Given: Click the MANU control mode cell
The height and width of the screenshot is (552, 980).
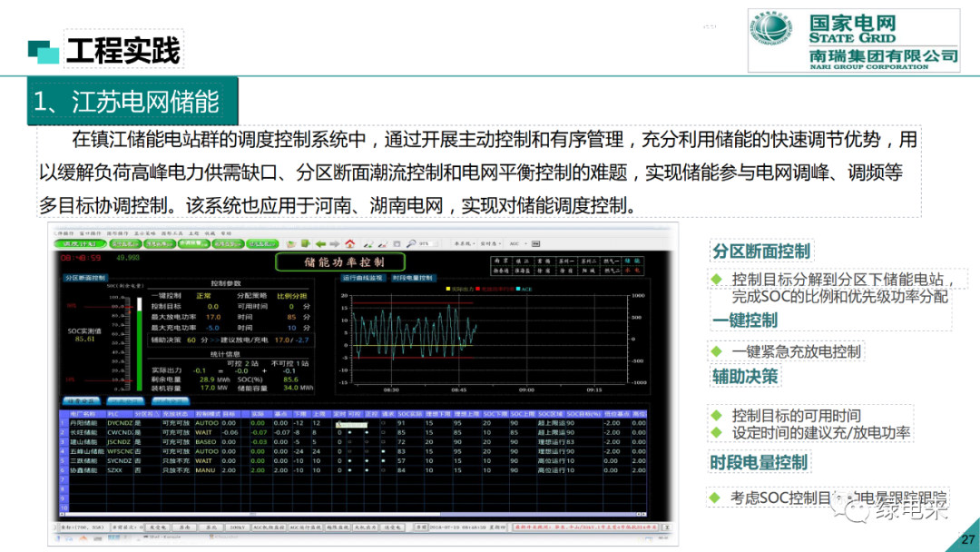Looking at the screenshot, I should tap(205, 470).
